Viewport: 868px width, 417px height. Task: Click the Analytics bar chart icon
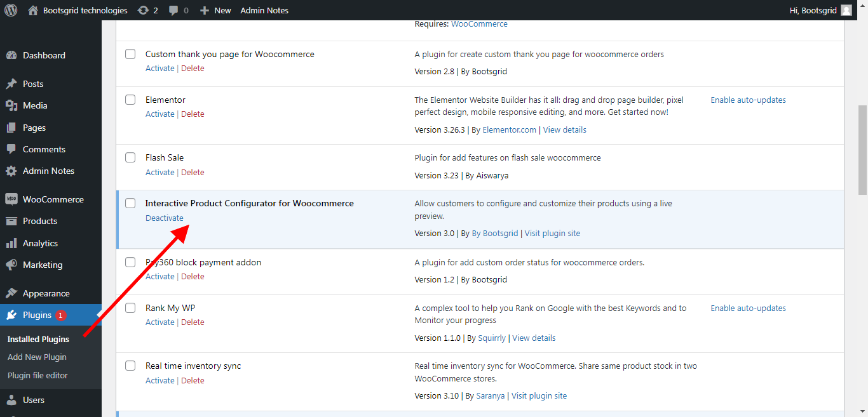coord(11,243)
